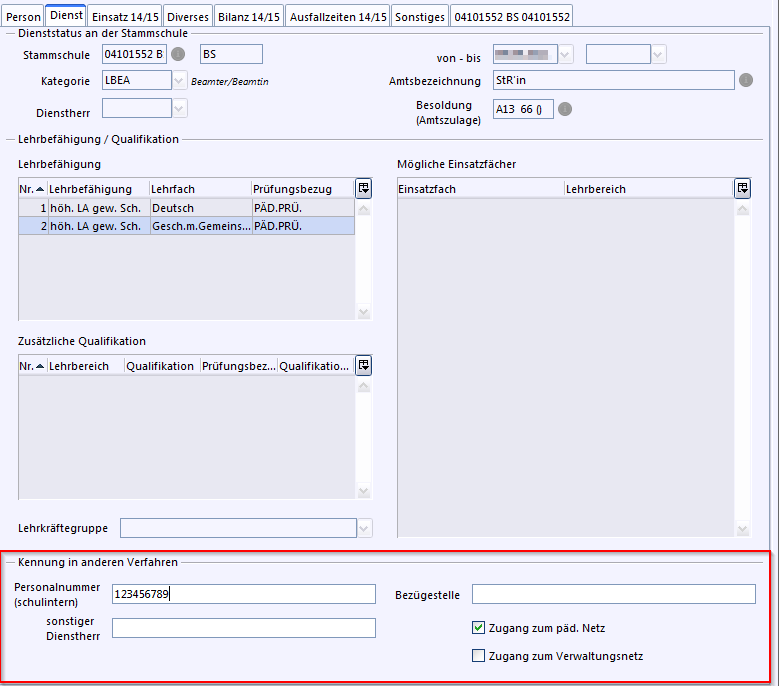Open column chooser of Lehrbefähigung table
This screenshot has width=779, height=686.
(x=363, y=188)
